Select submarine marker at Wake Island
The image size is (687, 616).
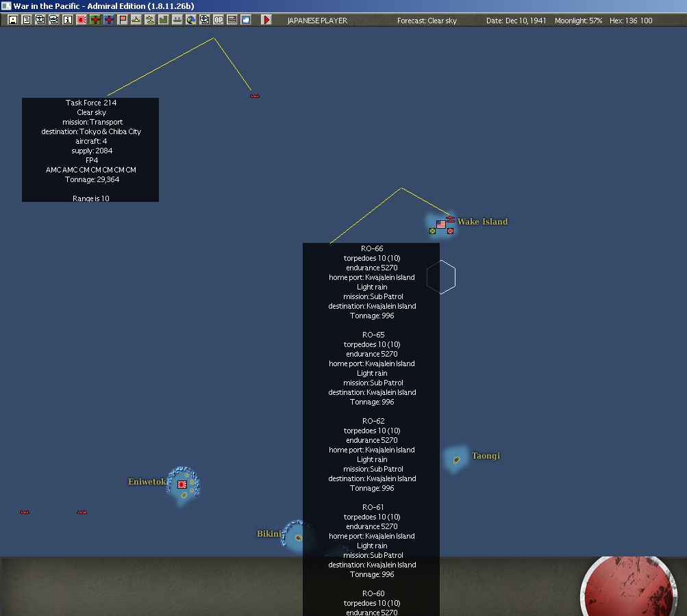(x=451, y=219)
